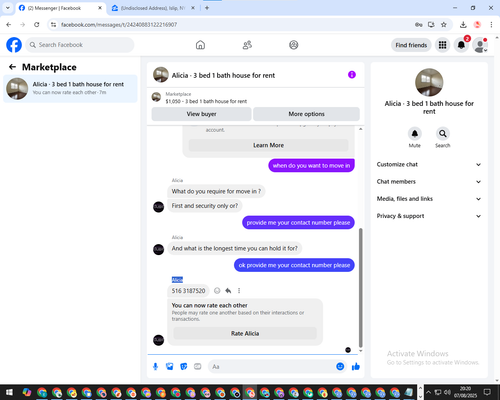Viewport: 500px width, 400px height.
Task: Expand Privacy & support section
Action: coord(429,216)
